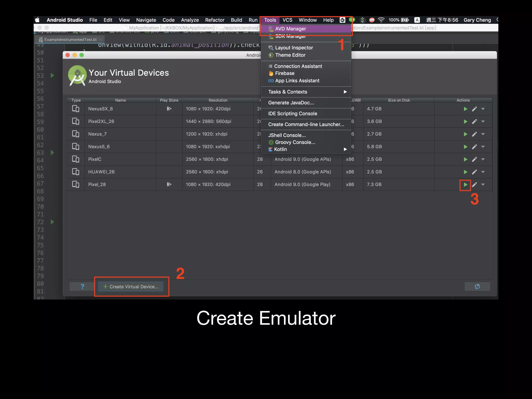
Task: Sort devices by Size on Disk column header
Action: 399,100
